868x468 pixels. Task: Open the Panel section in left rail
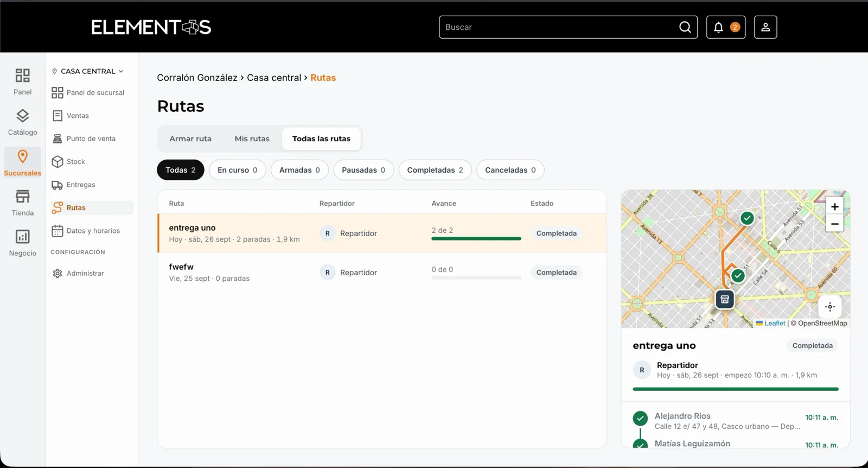22,81
